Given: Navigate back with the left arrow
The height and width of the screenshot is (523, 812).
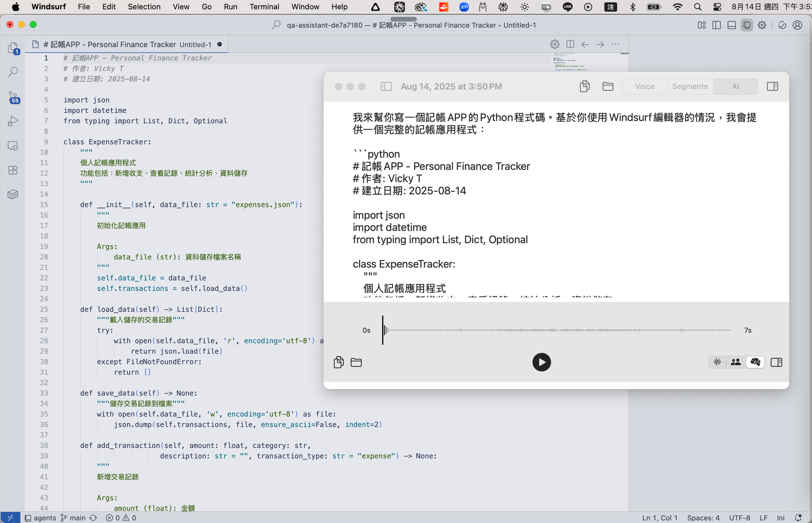Looking at the screenshot, I should click(585, 44).
